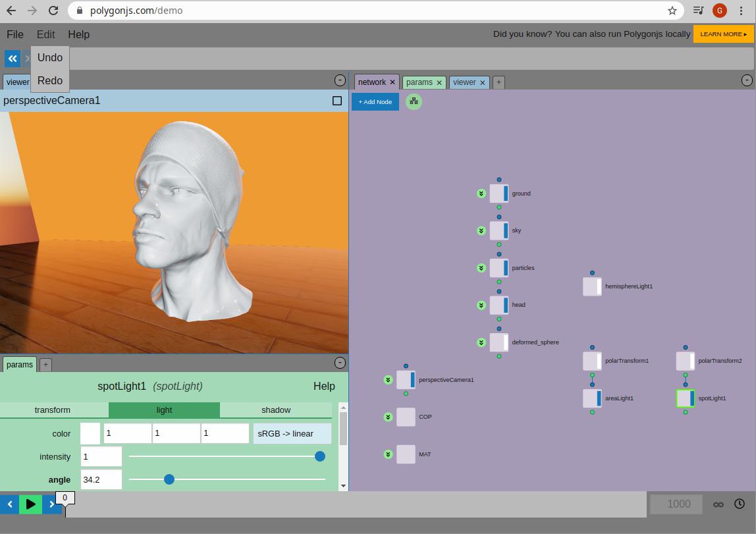Open the timeline clock settings icon
The height and width of the screenshot is (534, 756).
(x=740, y=504)
